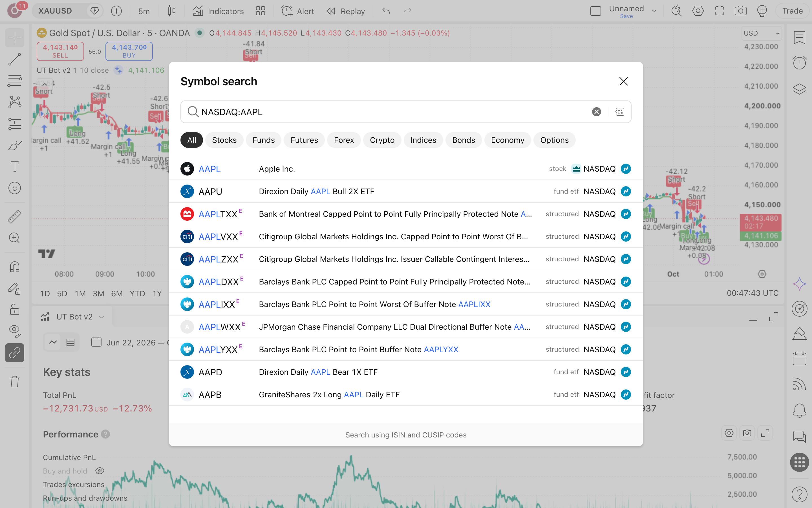Select the Trend line drawing tool

tap(14, 59)
